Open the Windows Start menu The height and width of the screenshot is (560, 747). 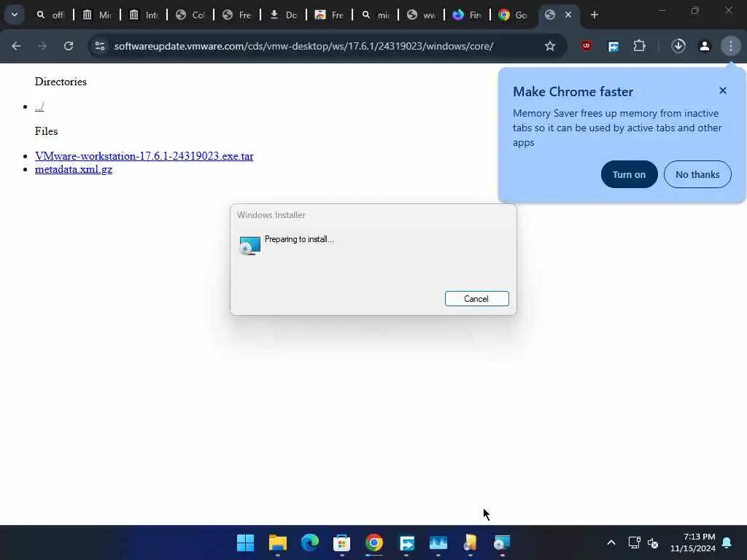pyautogui.click(x=245, y=542)
